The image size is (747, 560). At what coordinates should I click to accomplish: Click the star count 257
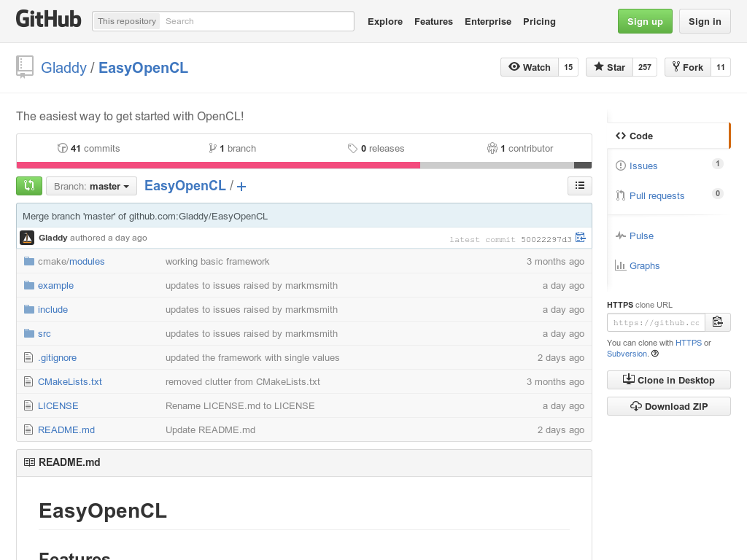645,67
